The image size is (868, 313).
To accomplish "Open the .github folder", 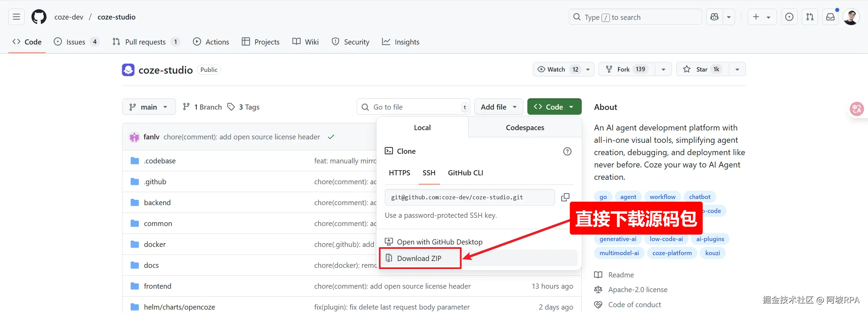I will 155,182.
